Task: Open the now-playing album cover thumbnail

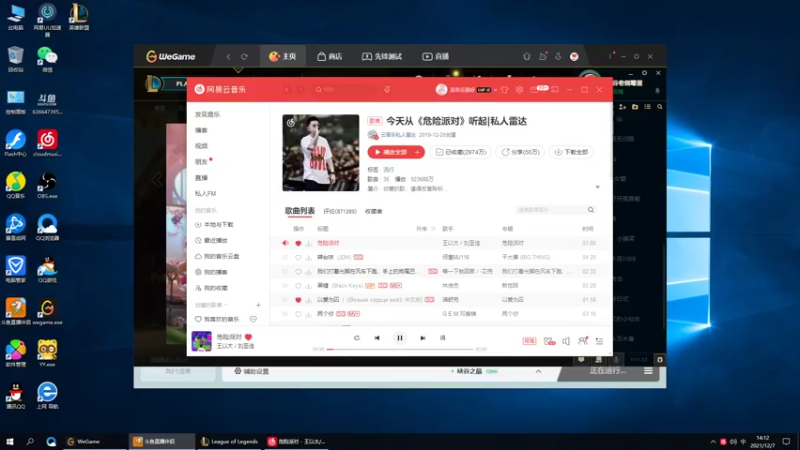Action: pyautogui.click(x=202, y=341)
